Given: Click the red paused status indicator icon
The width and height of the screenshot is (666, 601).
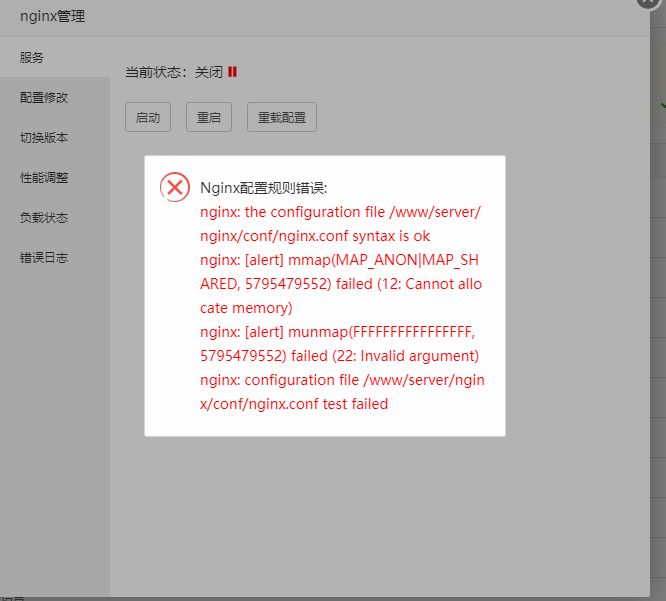Looking at the screenshot, I should coord(232,72).
